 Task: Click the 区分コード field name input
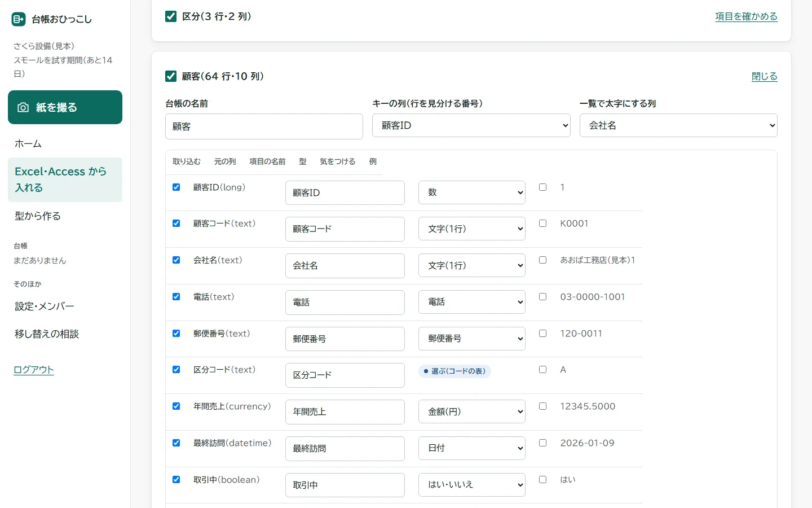click(x=345, y=375)
